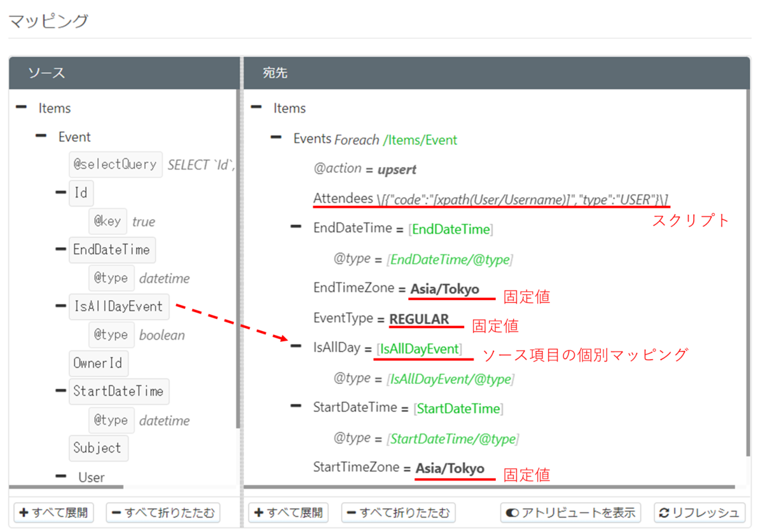Collapse the Event node in source tree
763x532 pixels.
40,137
